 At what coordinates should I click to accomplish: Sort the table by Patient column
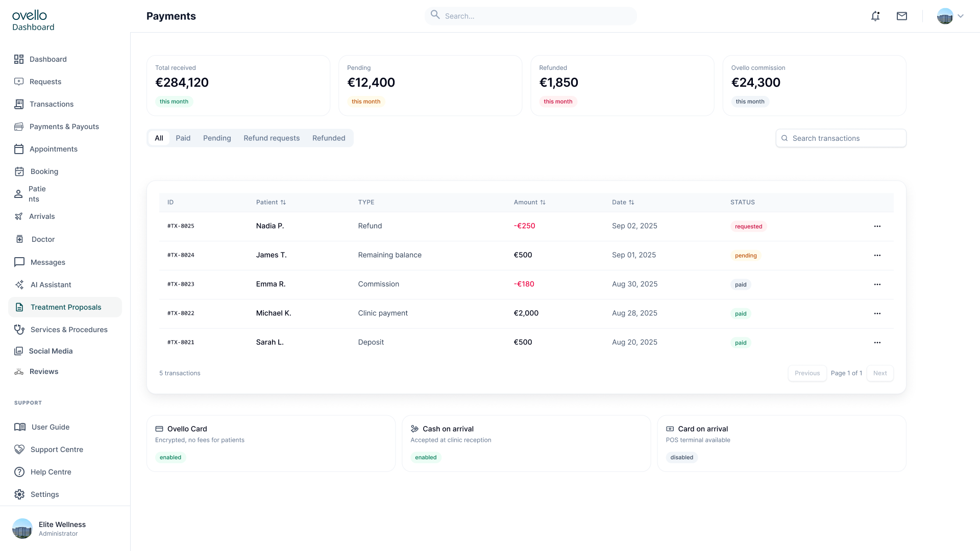(271, 203)
